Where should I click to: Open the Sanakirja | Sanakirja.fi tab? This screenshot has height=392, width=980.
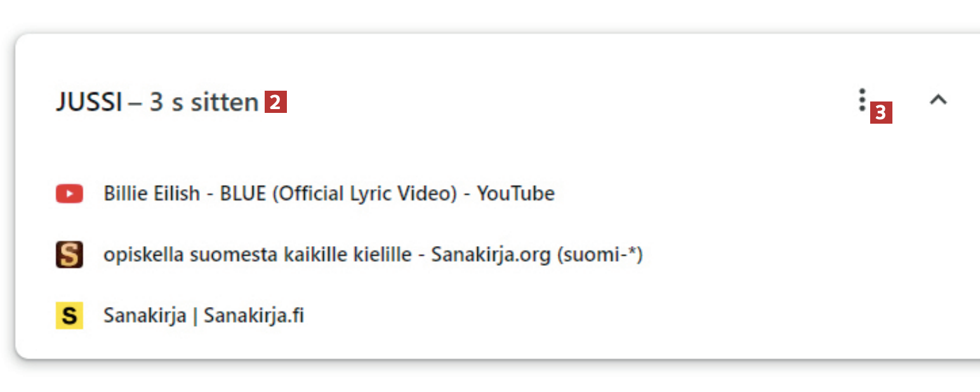pyautogui.click(x=203, y=316)
